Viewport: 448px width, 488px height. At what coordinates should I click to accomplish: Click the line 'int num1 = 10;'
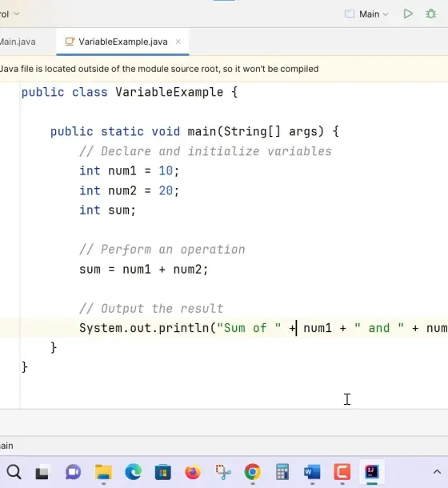point(130,171)
